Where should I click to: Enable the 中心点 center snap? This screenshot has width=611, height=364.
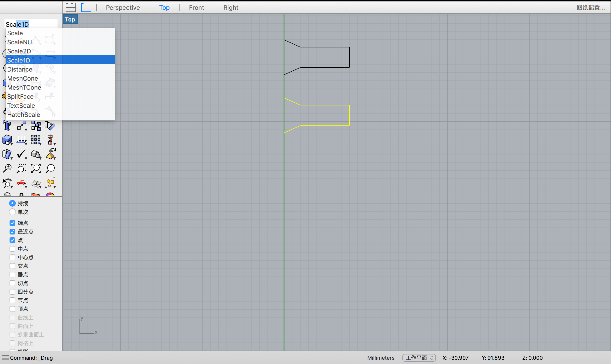point(12,257)
